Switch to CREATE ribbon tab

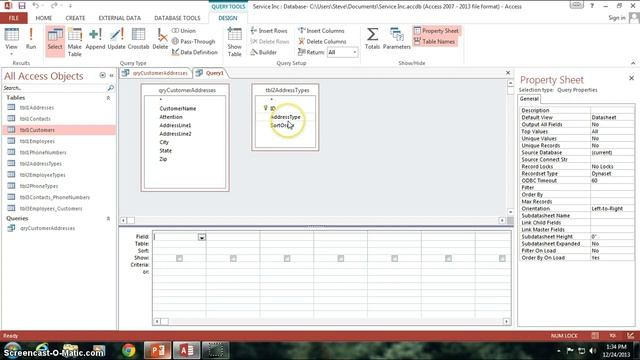pos(76,18)
